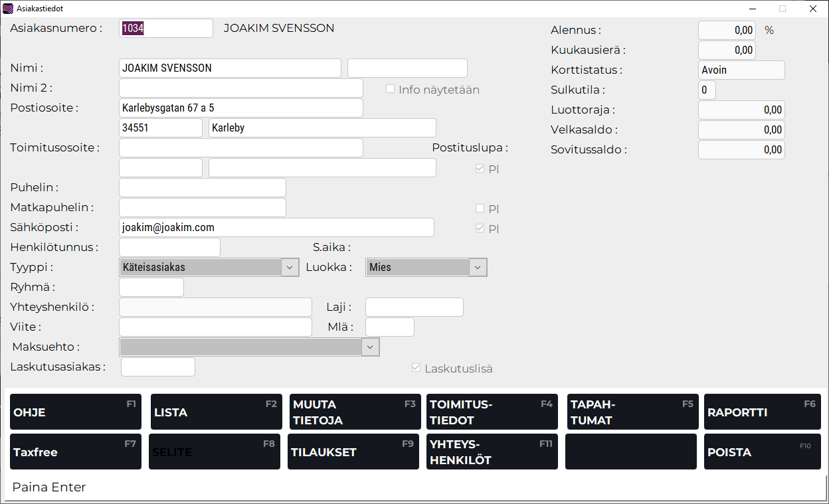Open YHTEYSHENKILÖT contacts

(492, 452)
